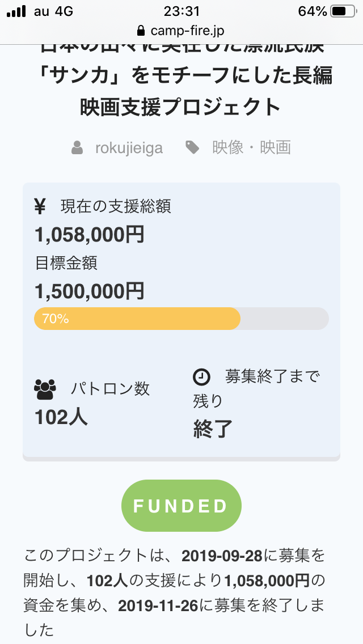This screenshot has width=363, height=644.
Task: Tap the 2019-09-28 start date text
Action: pos(223,555)
